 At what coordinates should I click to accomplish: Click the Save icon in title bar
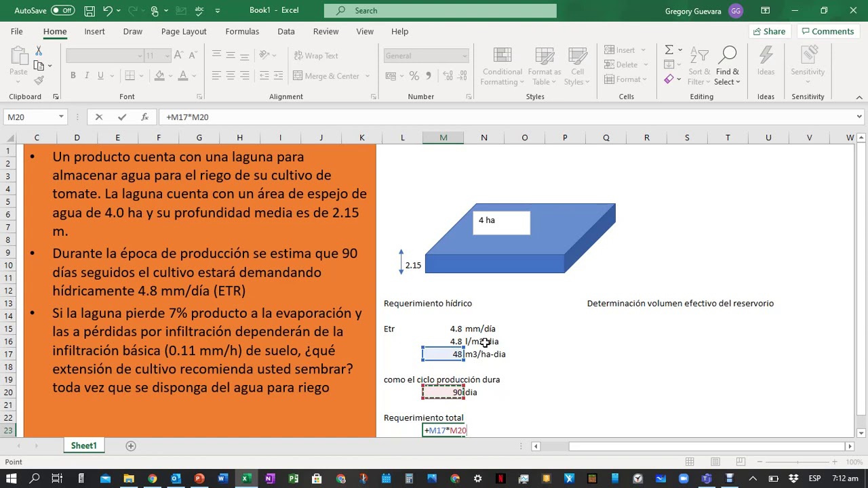(90, 11)
